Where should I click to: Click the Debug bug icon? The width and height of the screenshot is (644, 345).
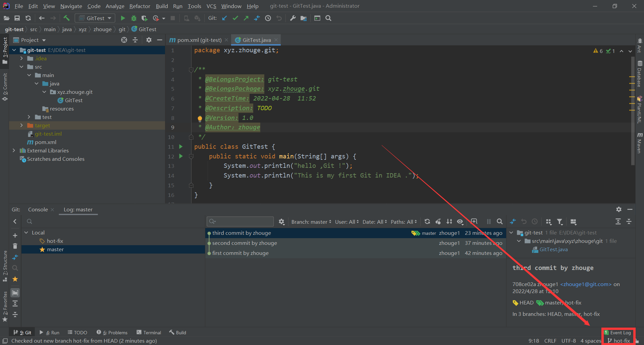(133, 18)
